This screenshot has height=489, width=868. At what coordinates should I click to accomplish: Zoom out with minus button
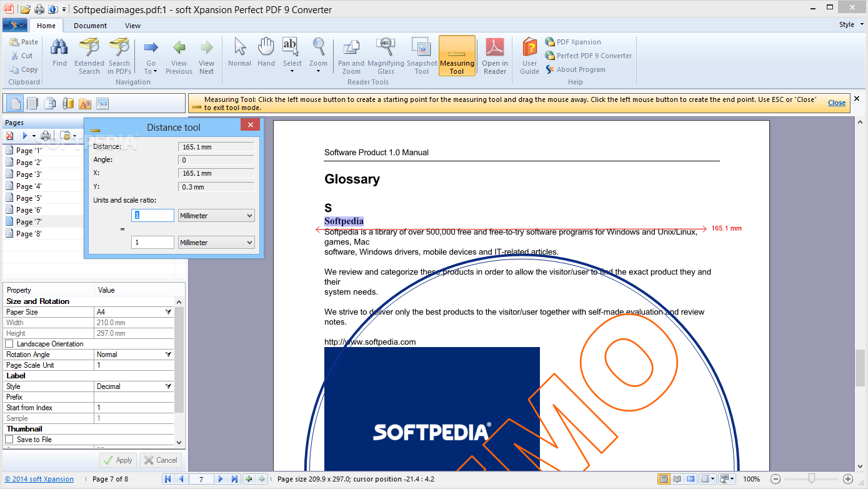[775, 479]
